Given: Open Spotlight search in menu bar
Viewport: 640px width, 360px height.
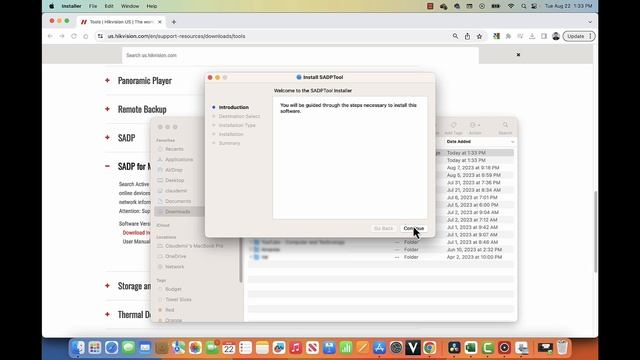Looking at the screenshot, I should click(523, 6).
